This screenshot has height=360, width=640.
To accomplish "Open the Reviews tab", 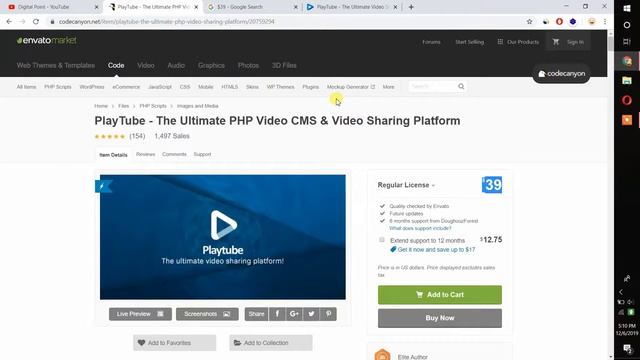I will point(145,154).
